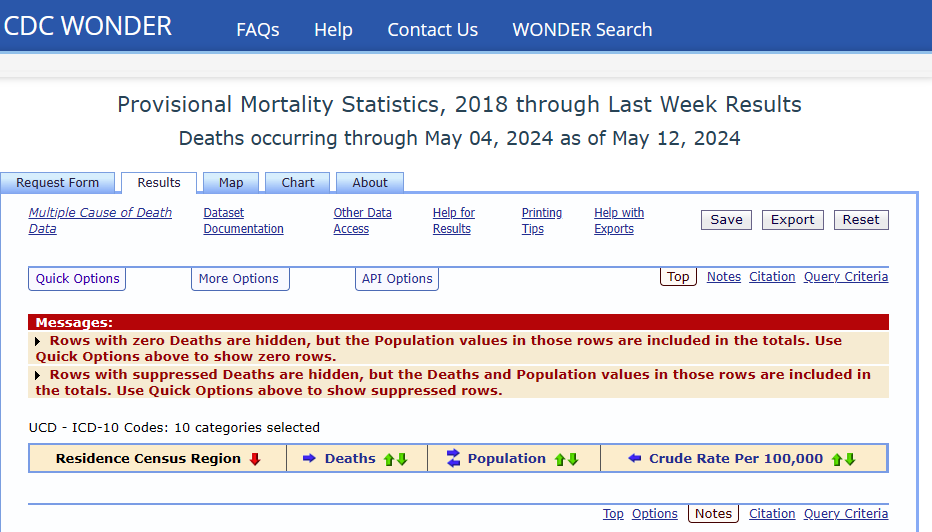Open Help with Exports link
932x532 pixels.
(619, 221)
